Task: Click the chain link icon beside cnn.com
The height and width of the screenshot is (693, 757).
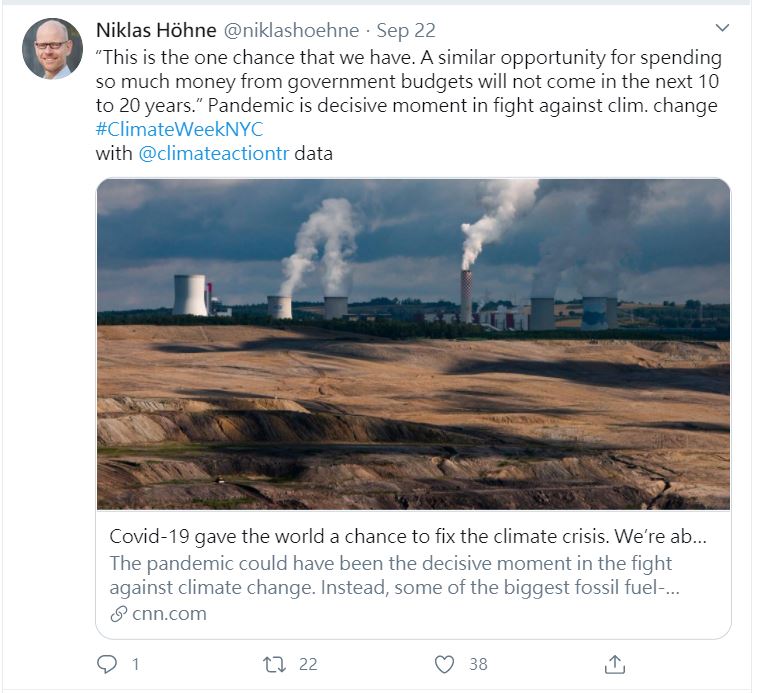Action: [x=118, y=614]
